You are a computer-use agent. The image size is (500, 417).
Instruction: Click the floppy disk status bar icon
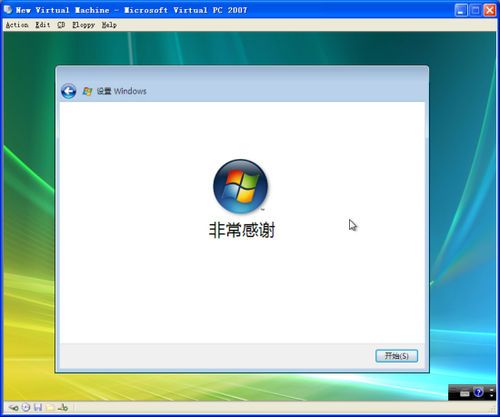[x=38, y=407]
